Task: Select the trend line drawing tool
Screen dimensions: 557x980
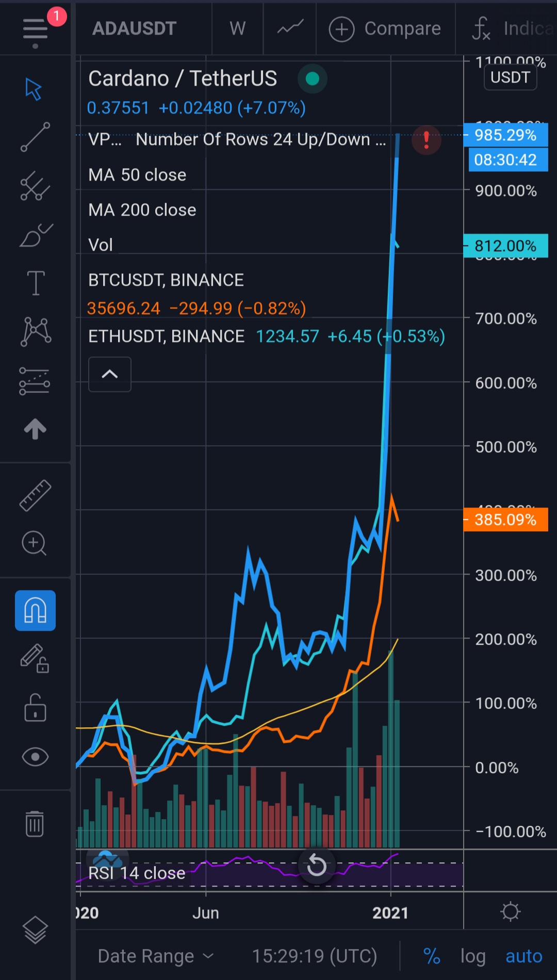Action: [x=35, y=137]
